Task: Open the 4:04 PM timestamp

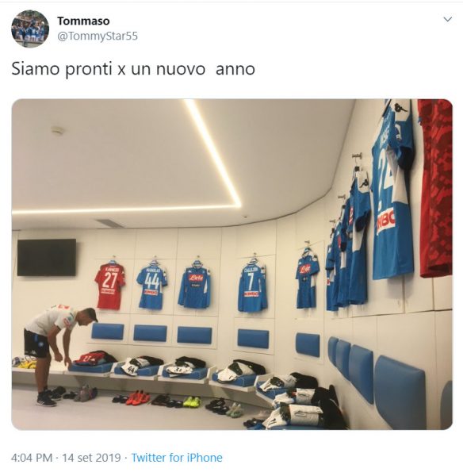Action: tap(32, 458)
